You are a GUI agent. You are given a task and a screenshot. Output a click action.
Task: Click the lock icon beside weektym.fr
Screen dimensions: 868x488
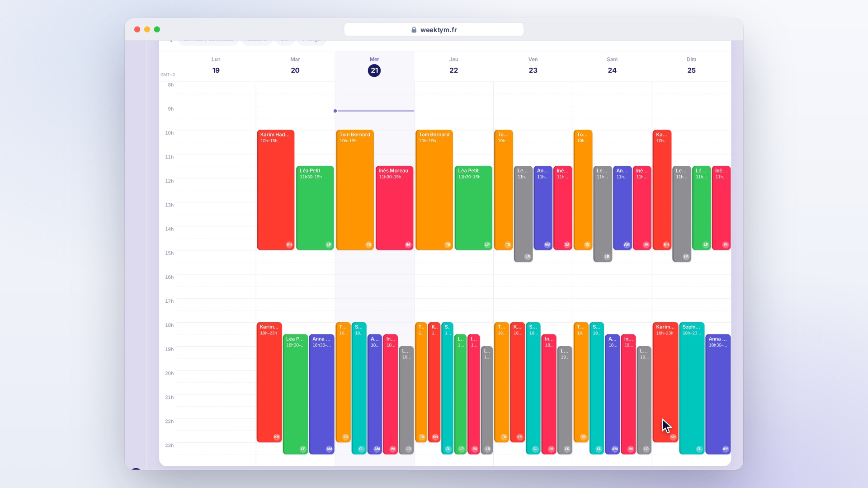(x=414, y=30)
